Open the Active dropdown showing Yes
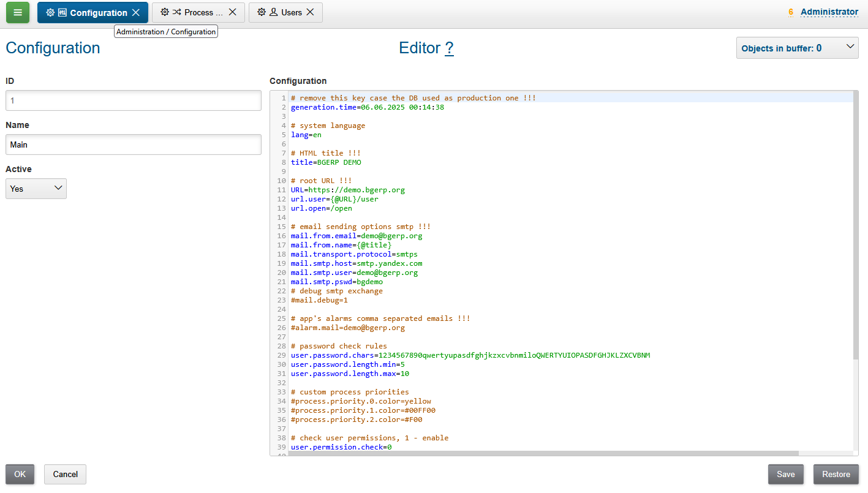This screenshot has height=493, width=868. pos(36,189)
